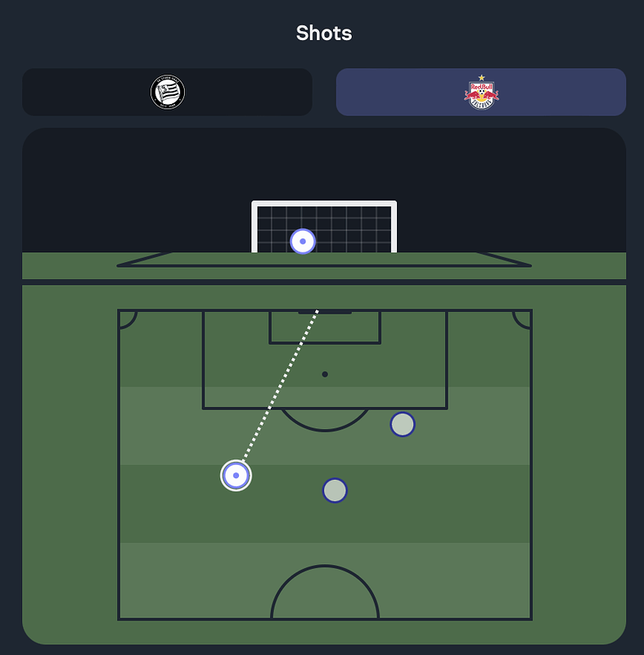Click the Sturm Graz club crest

click(x=168, y=92)
